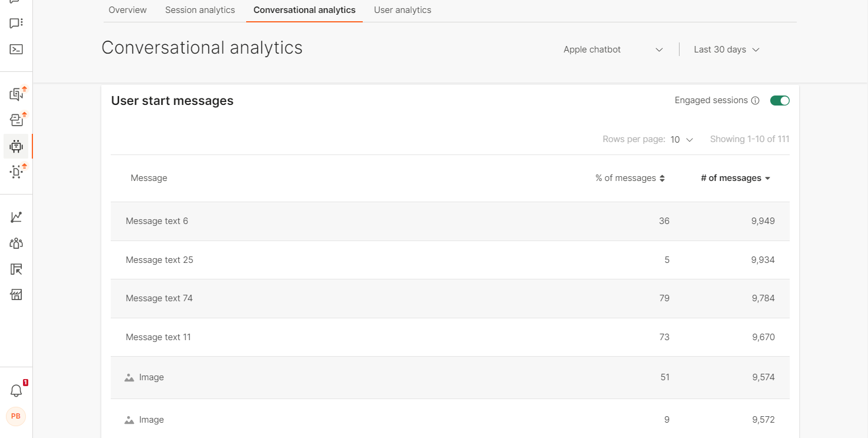
Task: Toggle the Engaged sessions switch off
Action: tap(780, 101)
